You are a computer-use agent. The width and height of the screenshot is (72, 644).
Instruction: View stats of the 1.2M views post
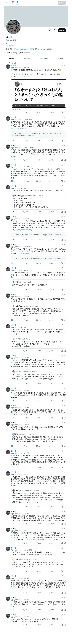pos(51,181)
